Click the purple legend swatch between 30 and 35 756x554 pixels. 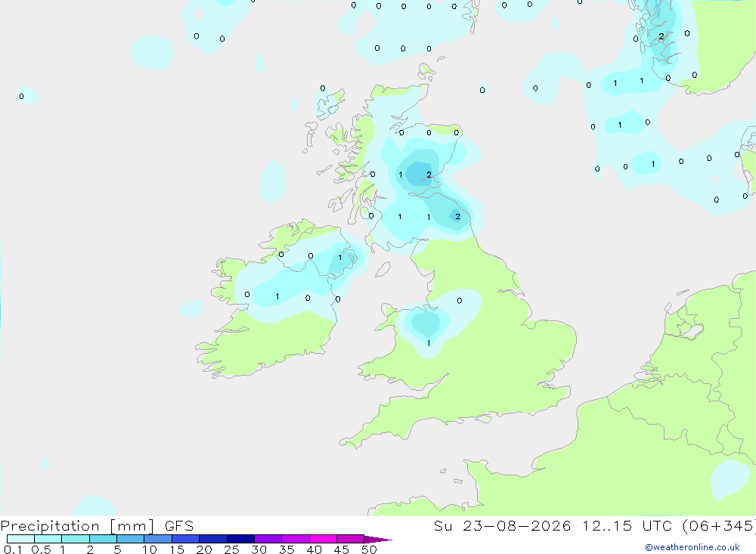tap(268, 539)
